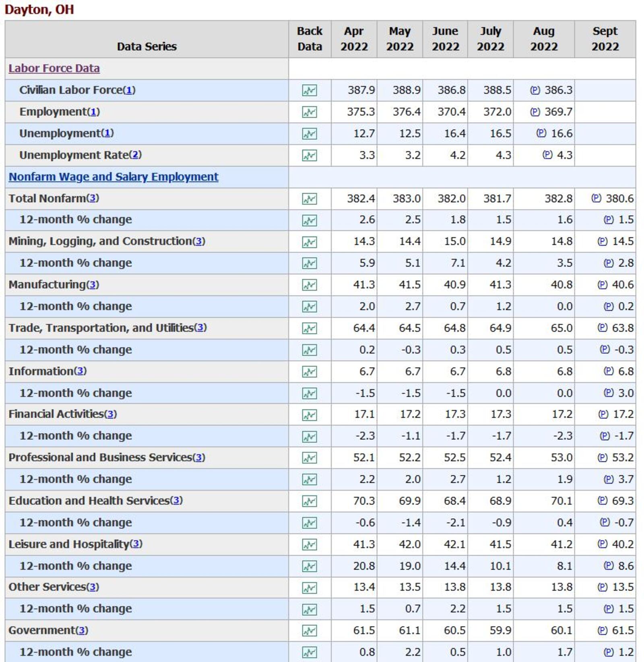This screenshot has height=662, width=644.
Task: Open back data chart for Employment
Action: coord(310,112)
